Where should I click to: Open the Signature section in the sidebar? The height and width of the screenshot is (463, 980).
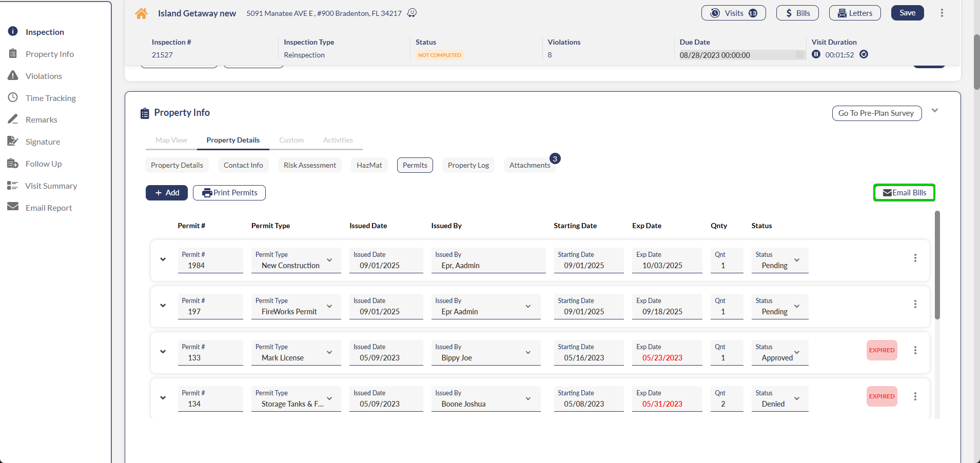[x=42, y=142]
